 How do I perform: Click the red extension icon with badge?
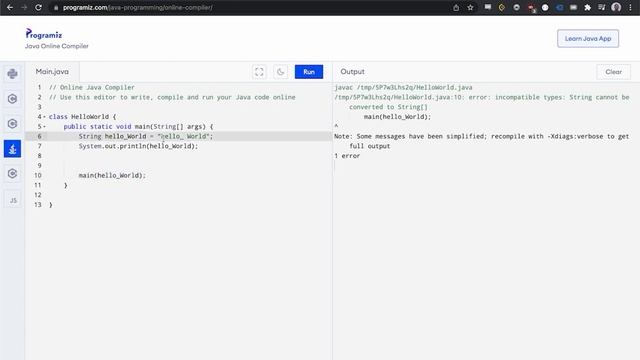tap(531, 8)
